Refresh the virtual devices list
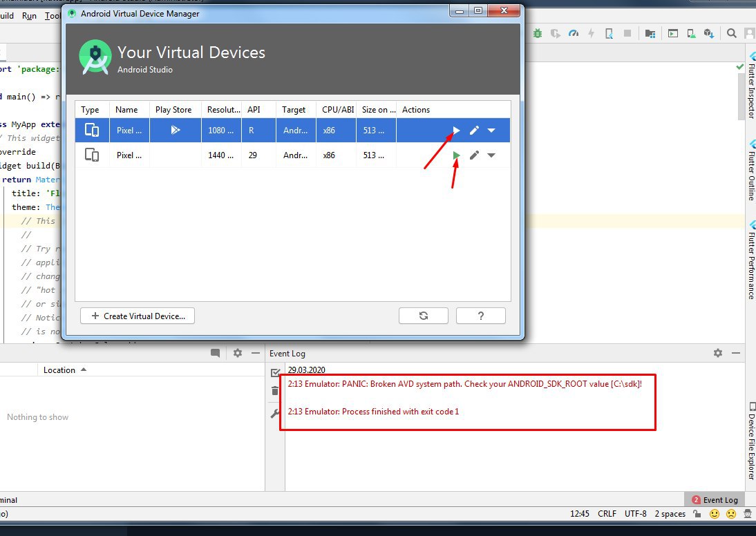This screenshot has width=756, height=536. tap(424, 316)
